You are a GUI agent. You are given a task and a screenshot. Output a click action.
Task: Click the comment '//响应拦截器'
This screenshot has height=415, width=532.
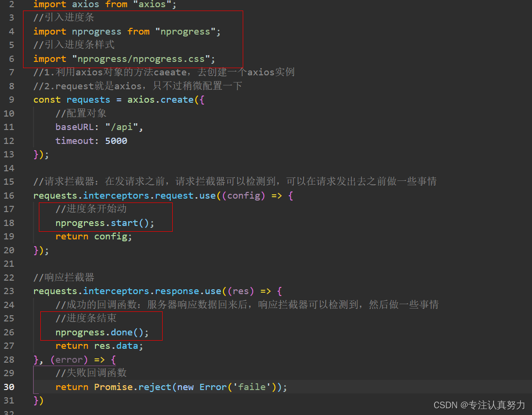(64, 278)
